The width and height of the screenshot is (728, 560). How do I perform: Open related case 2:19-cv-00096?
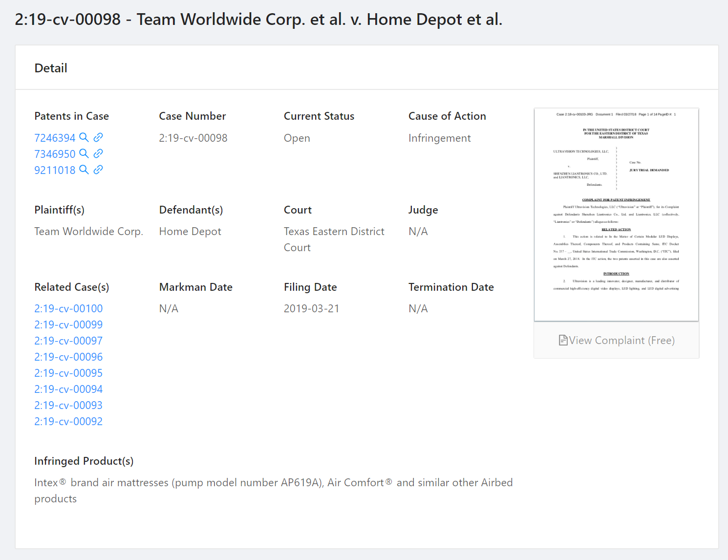(x=68, y=357)
